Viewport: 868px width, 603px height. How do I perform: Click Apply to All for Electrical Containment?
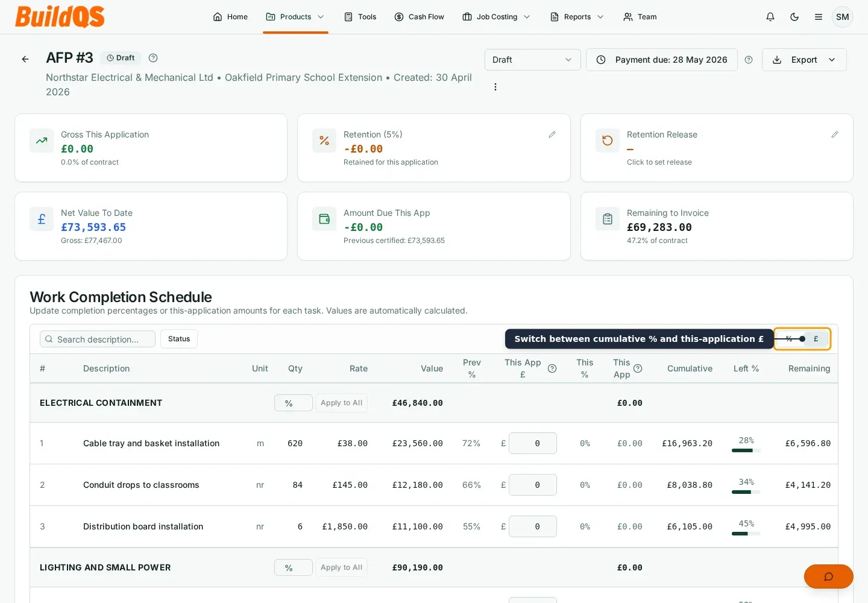342,403
